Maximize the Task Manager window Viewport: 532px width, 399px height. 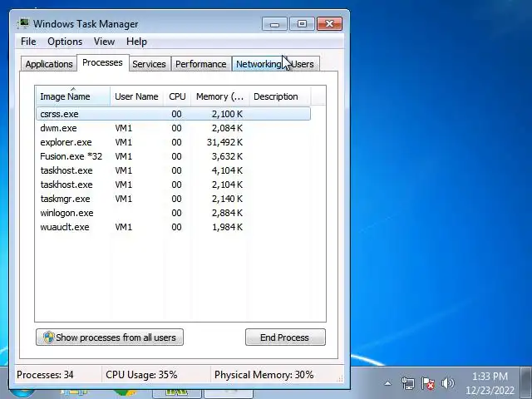pyautogui.click(x=302, y=24)
